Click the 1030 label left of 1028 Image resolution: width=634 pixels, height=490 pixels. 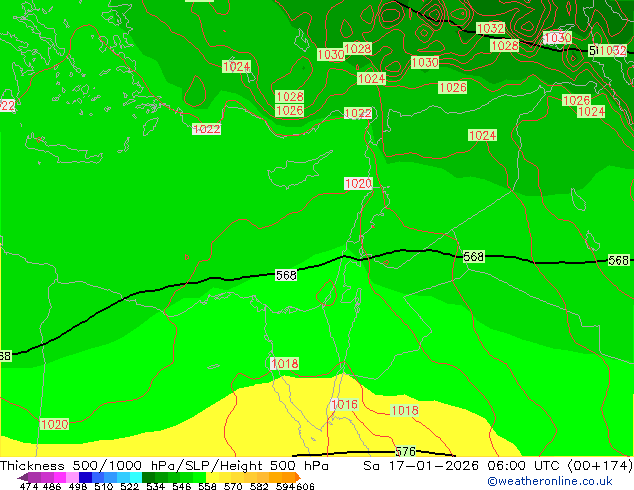point(331,55)
